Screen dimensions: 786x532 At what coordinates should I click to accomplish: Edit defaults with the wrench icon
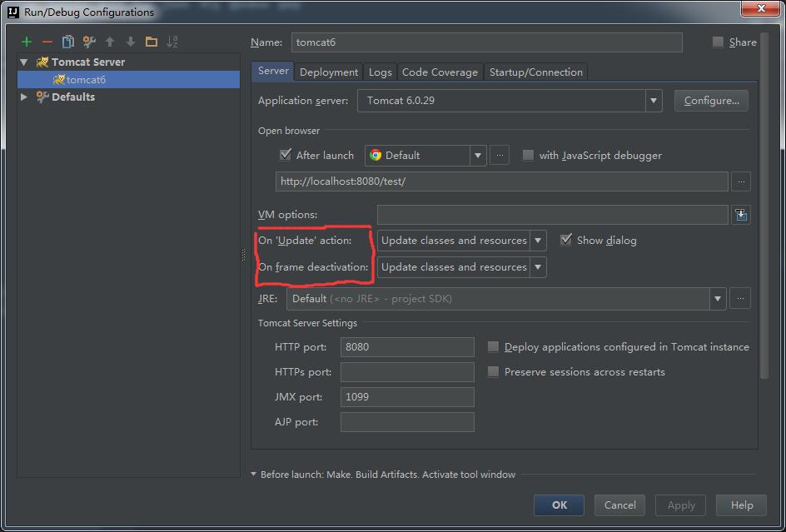pyautogui.click(x=89, y=42)
